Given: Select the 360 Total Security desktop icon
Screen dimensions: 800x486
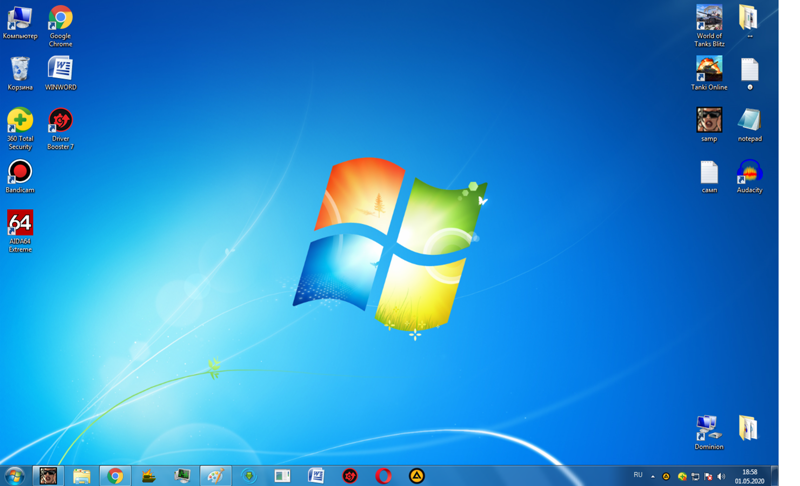Looking at the screenshot, I should [20, 129].
